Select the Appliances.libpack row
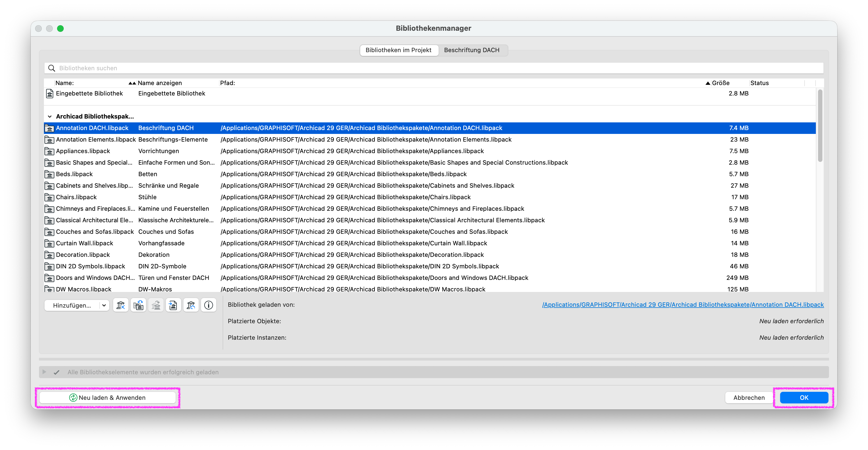Screen dimensions: 868x450 pos(430,151)
